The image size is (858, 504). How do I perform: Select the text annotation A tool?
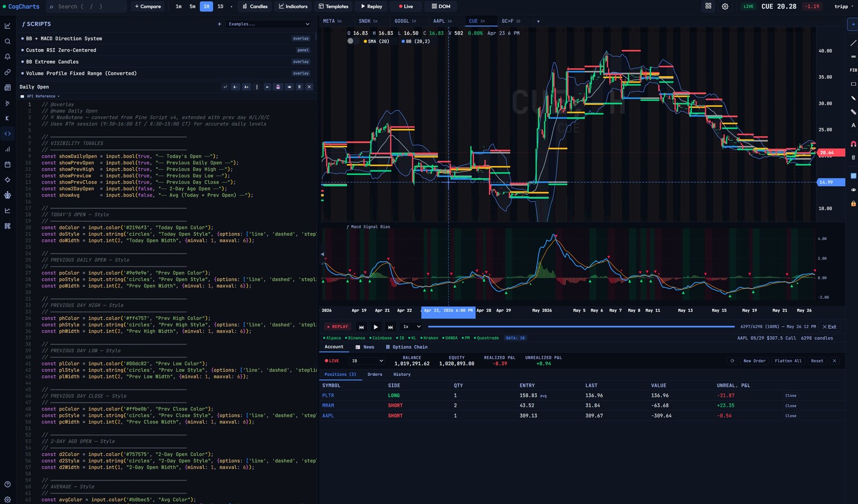point(853,125)
